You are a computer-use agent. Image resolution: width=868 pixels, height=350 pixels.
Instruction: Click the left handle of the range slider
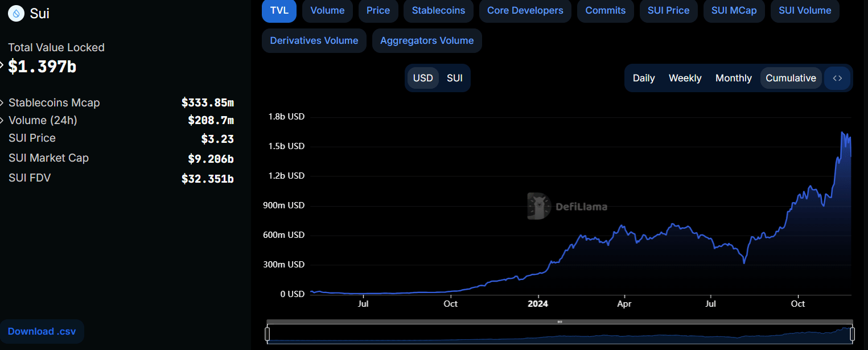(268, 334)
